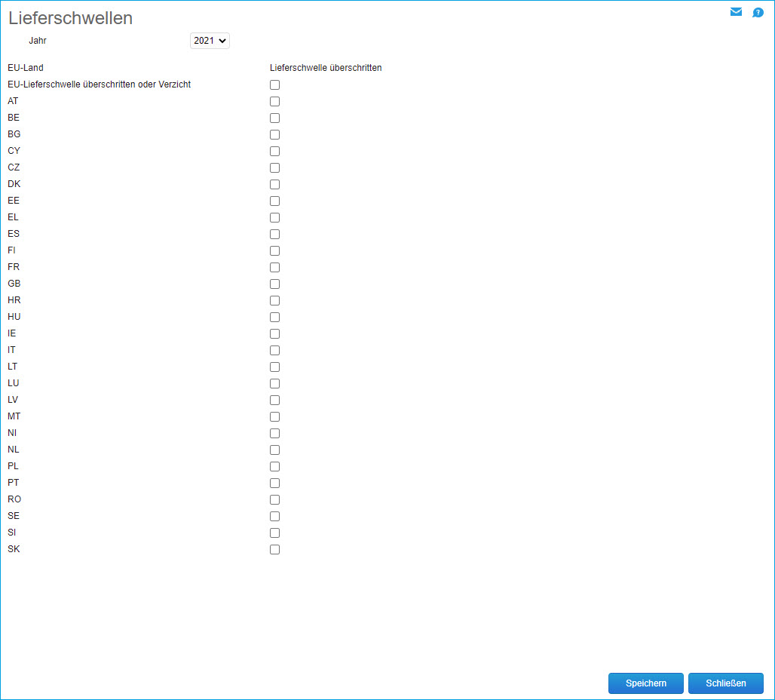This screenshot has width=775, height=700.
Task: Click the ES country label
Action: (x=14, y=234)
